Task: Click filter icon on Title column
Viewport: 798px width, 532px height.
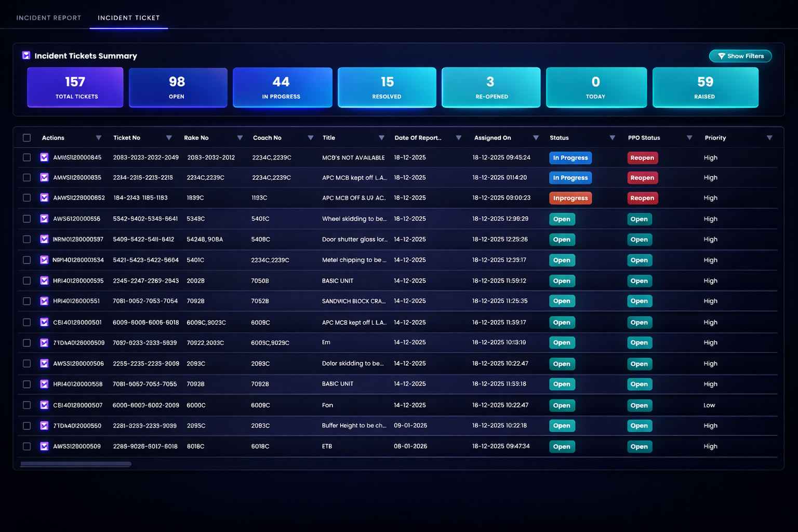Action: click(x=381, y=138)
